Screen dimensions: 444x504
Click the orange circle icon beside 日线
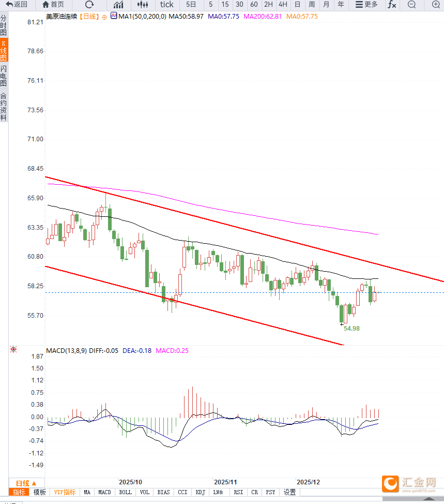[x=104, y=17]
